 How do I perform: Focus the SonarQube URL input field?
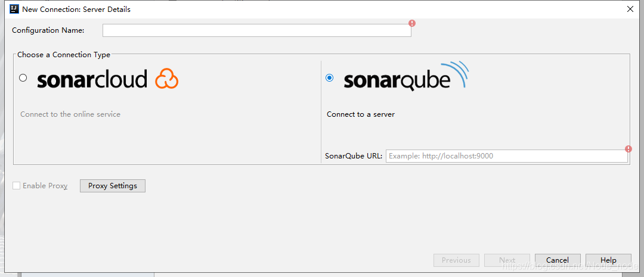tap(506, 156)
